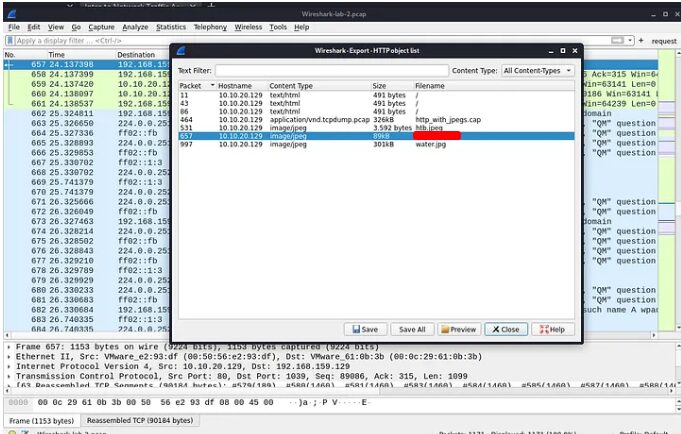Screen dimensions: 681x434
Task: Click the apply display filter arrow icon
Action: 616,41
